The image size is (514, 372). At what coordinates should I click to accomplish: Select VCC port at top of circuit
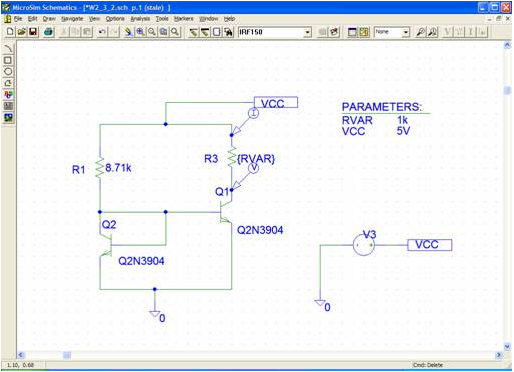[276, 102]
